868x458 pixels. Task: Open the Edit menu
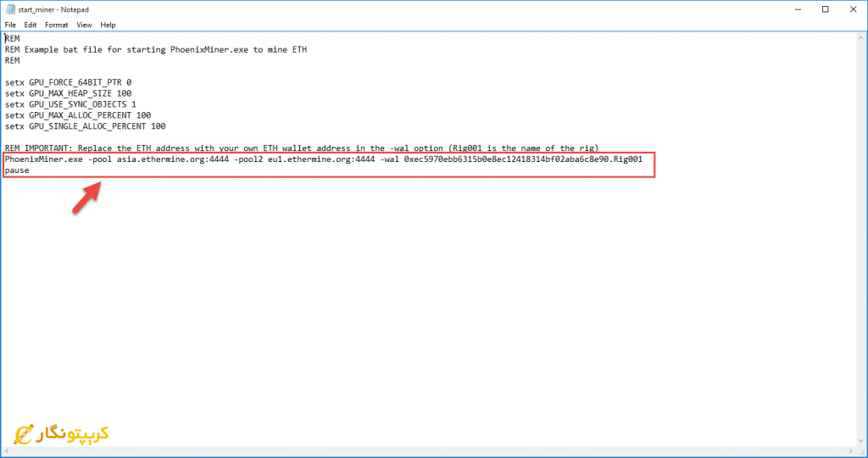[30, 25]
